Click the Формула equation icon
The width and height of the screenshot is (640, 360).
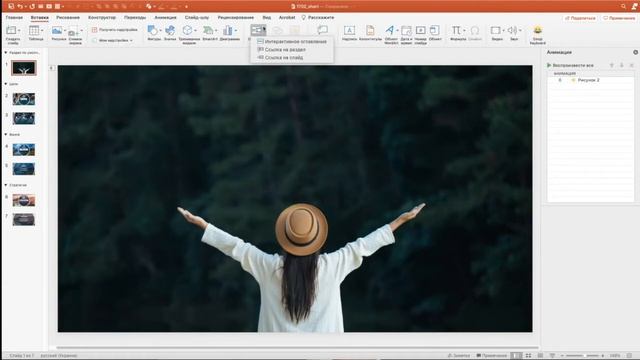456,31
